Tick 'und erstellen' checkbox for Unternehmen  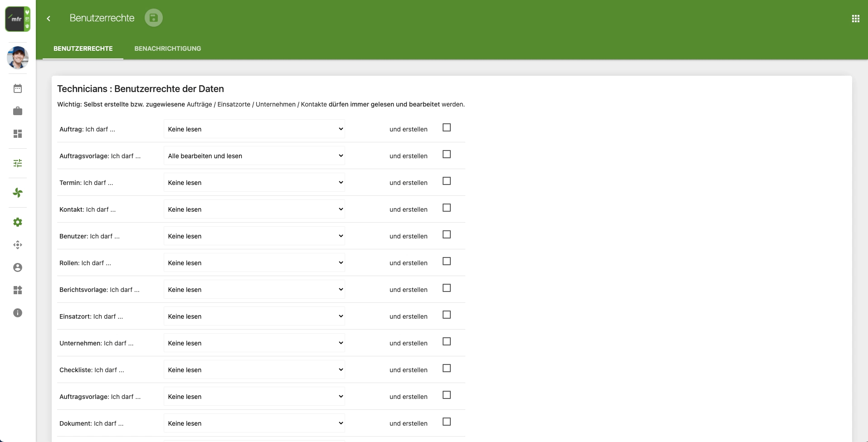tap(447, 342)
